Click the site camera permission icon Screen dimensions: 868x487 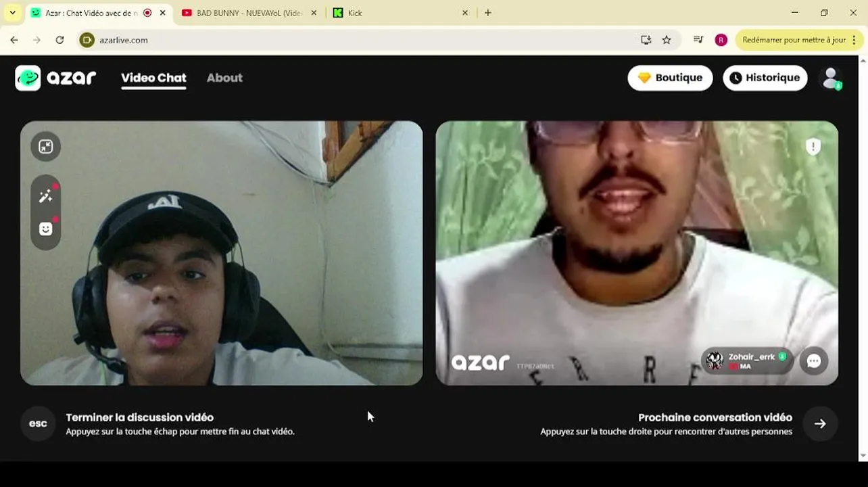coord(87,40)
